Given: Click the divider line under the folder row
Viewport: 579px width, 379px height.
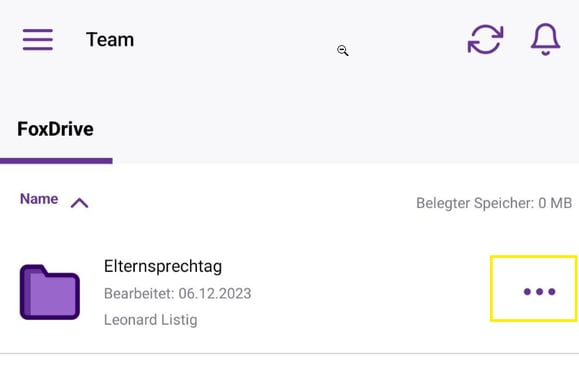Looking at the screenshot, I should coord(290,354).
